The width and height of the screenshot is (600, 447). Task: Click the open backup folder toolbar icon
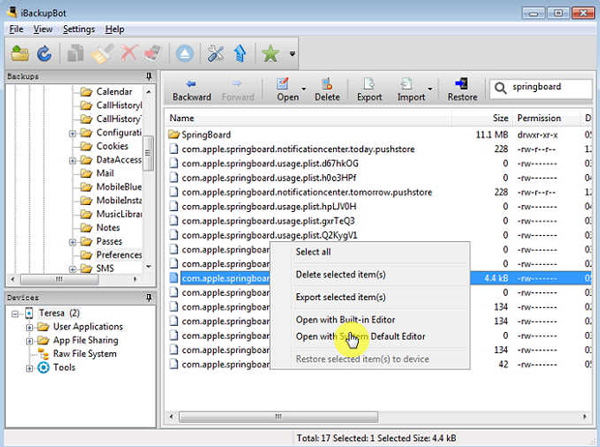click(x=20, y=53)
